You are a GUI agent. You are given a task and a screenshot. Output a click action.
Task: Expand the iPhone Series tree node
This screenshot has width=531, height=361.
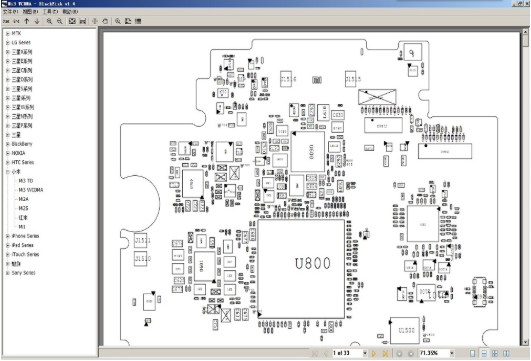[7, 236]
